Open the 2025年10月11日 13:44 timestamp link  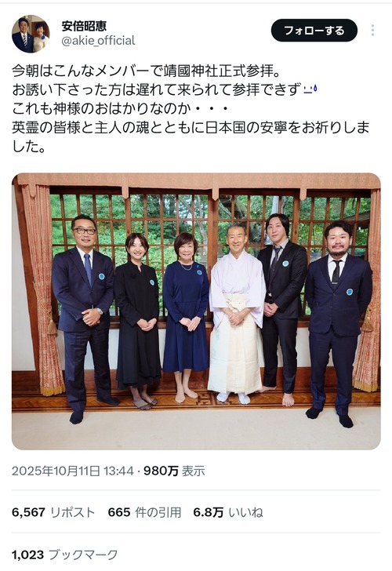click(73, 471)
